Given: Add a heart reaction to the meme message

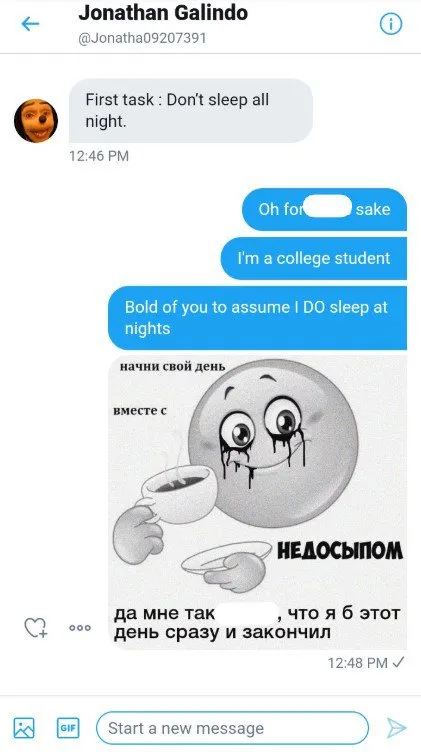Looking at the screenshot, I should pyautogui.click(x=36, y=627).
